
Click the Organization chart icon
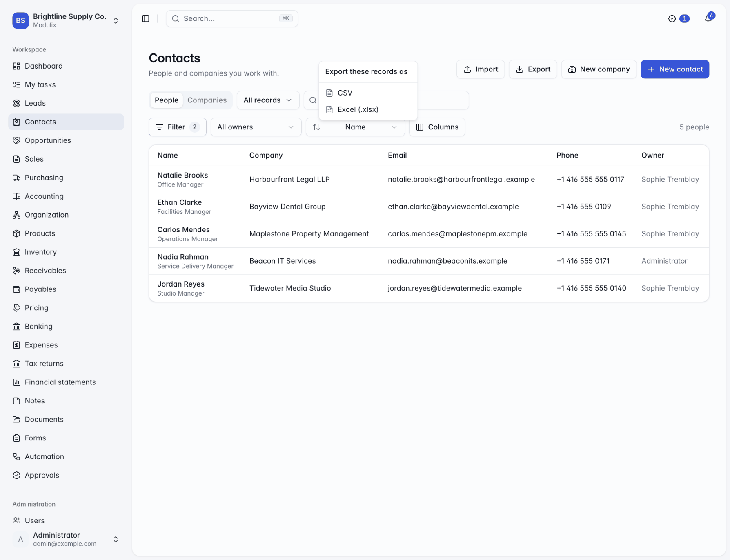pyautogui.click(x=16, y=215)
